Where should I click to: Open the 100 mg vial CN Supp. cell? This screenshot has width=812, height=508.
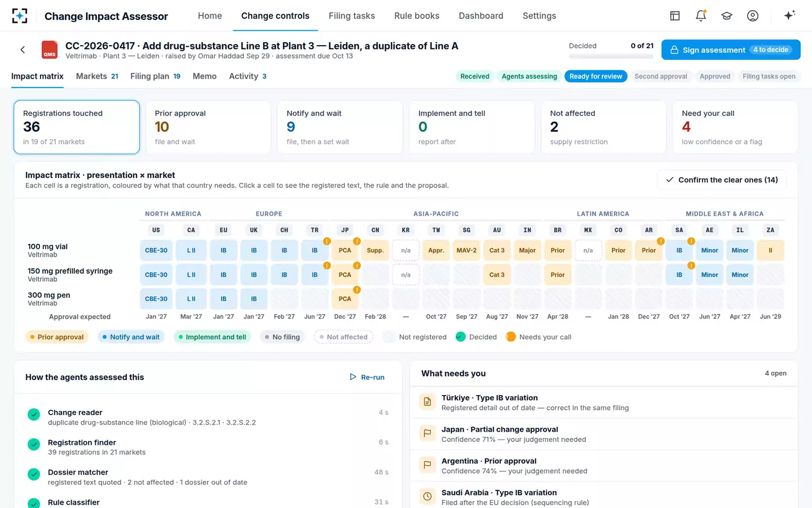click(376, 250)
